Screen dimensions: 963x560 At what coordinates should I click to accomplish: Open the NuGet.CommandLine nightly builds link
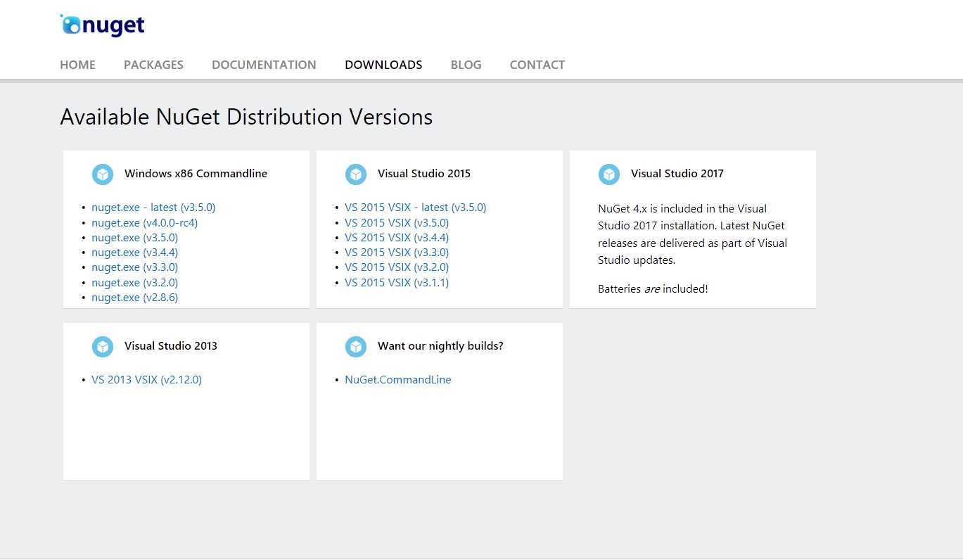[x=398, y=380]
